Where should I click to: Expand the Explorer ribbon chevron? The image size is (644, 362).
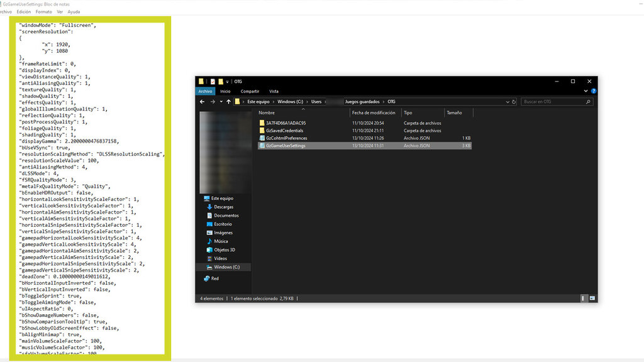[585, 91]
